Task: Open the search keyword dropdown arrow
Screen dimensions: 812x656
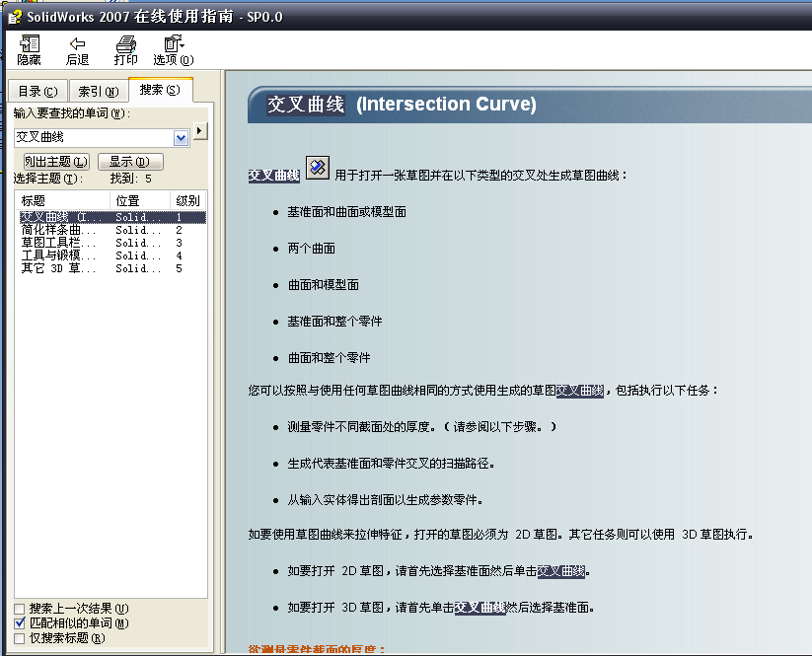Action: click(x=181, y=138)
